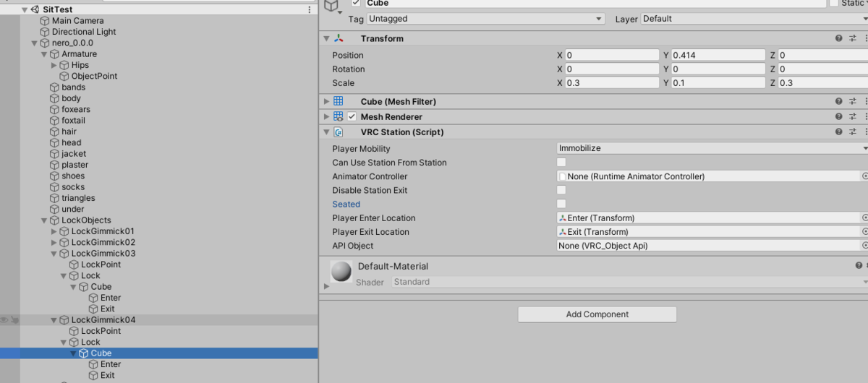
Task: Expand the LockGimmick02 node arrow
Action: click(54, 243)
